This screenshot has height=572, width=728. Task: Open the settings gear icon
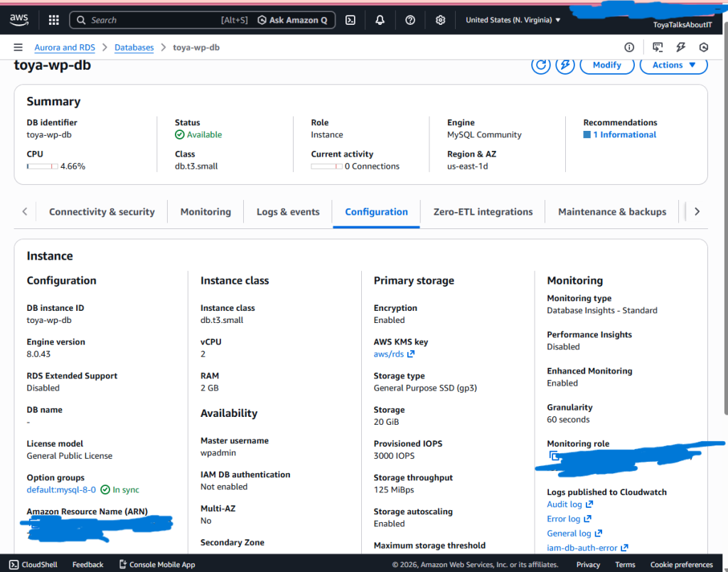(440, 20)
